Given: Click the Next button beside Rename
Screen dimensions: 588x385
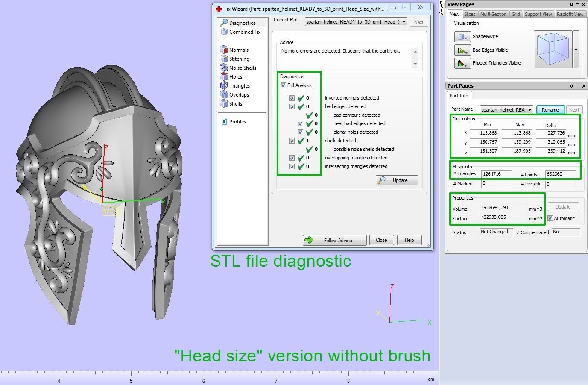Looking at the screenshot, I should 574,110.
